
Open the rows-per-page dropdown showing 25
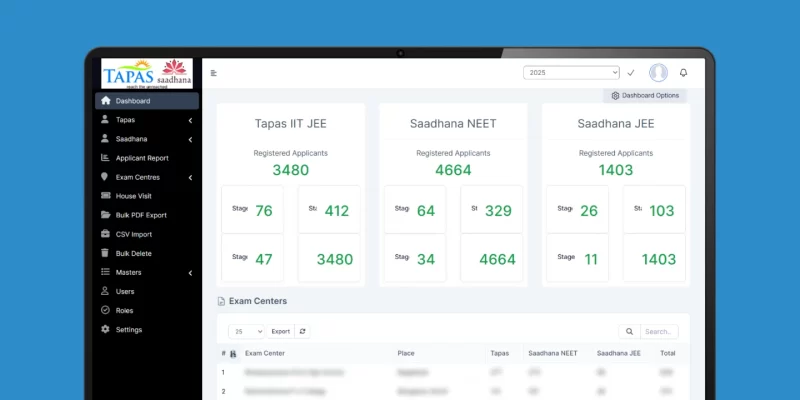click(246, 331)
